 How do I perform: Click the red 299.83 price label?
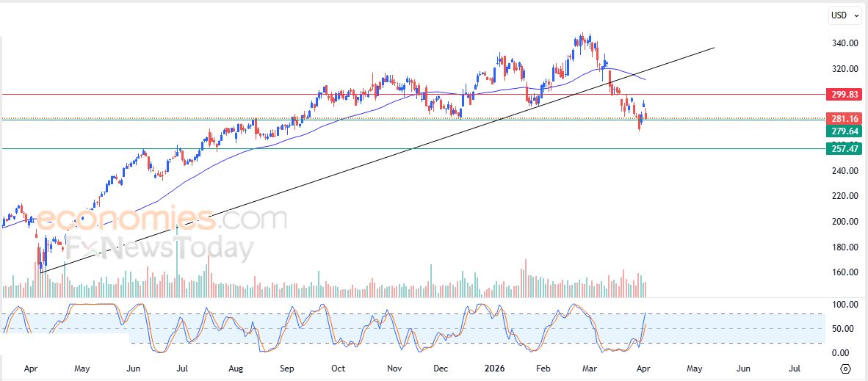point(845,95)
